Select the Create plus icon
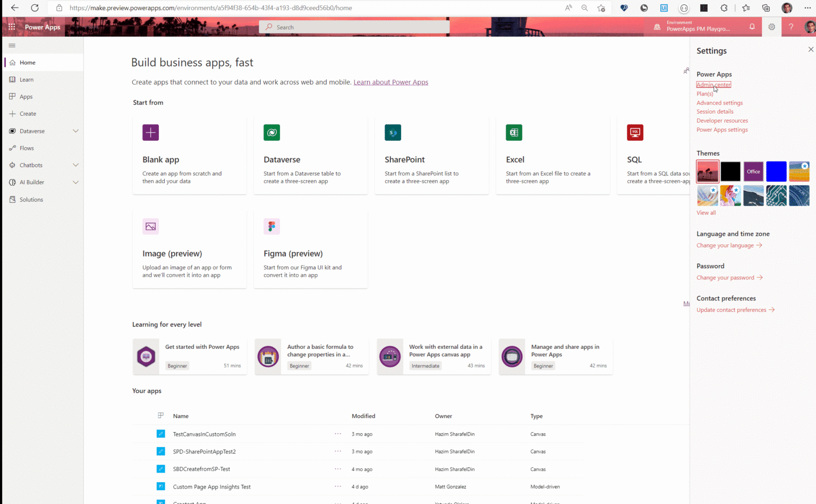The height and width of the screenshot is (504, 816). [x=12, y=113]
